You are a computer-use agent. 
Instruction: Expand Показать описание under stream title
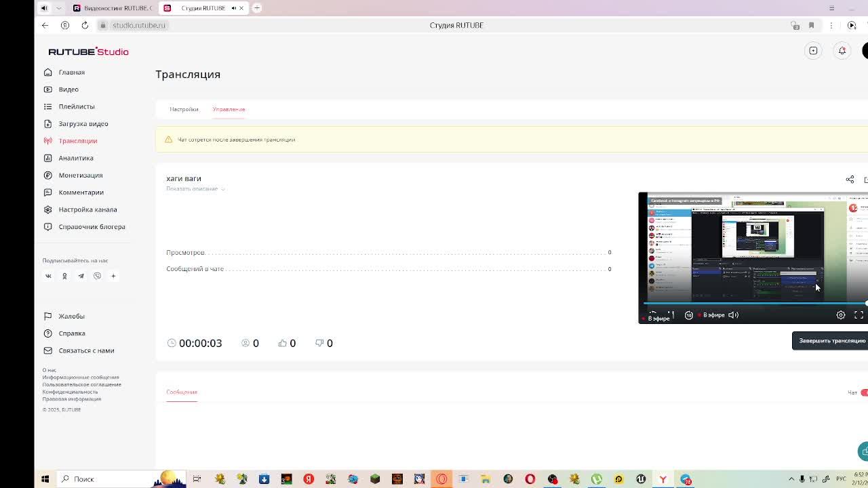pos(195,189)
